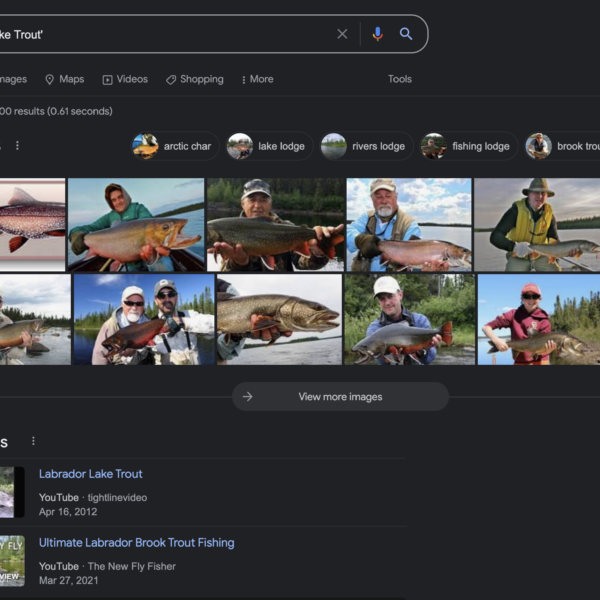This screenshot has width=600, height=600.
Task: Filter by the rivers lodge chip
Action: (365, 146)
